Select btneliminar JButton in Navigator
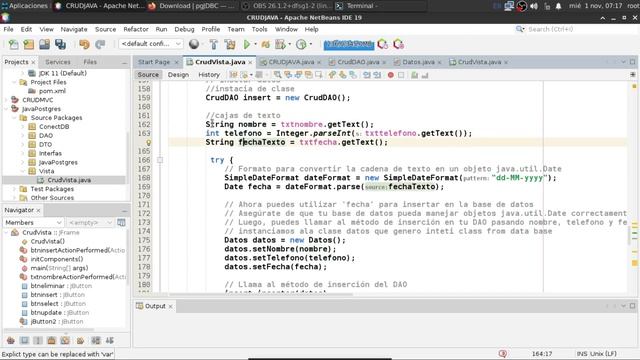The height and width of the screenshot is (360, 640). (x=61, y=286)
